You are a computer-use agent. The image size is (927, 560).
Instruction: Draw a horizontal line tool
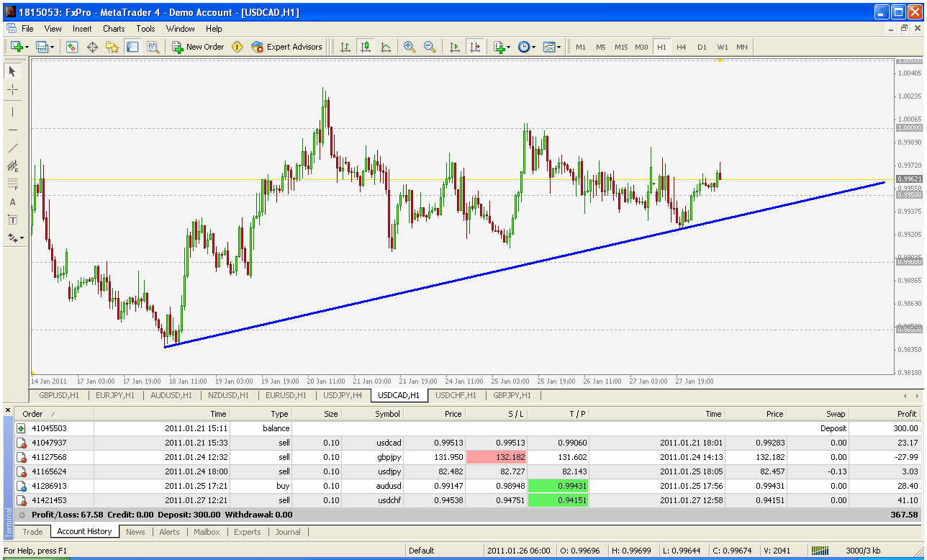[x=13, y=130]
